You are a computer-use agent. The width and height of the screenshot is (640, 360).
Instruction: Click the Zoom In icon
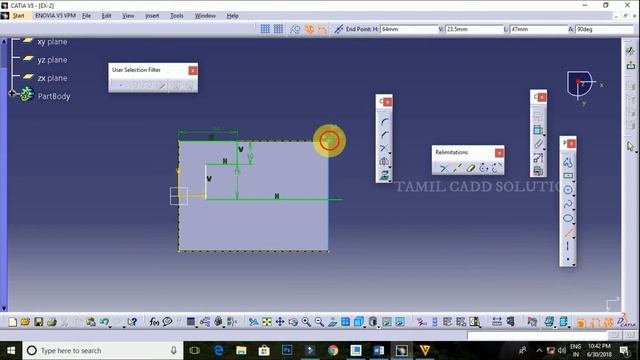pyautogui.click(x=306, y=322)
